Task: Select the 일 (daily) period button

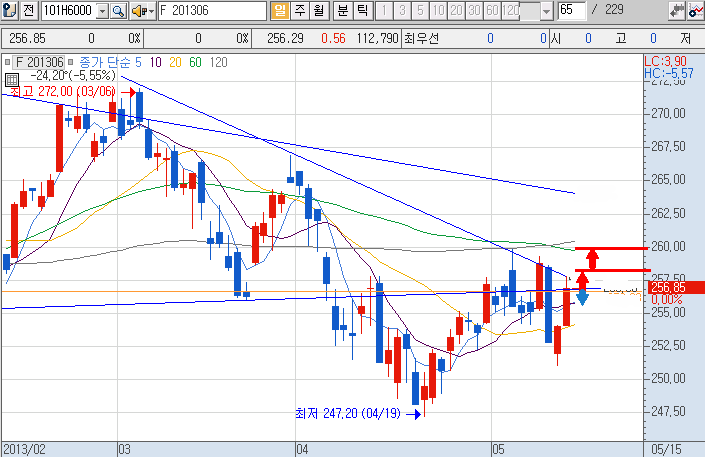Action: 279,11
